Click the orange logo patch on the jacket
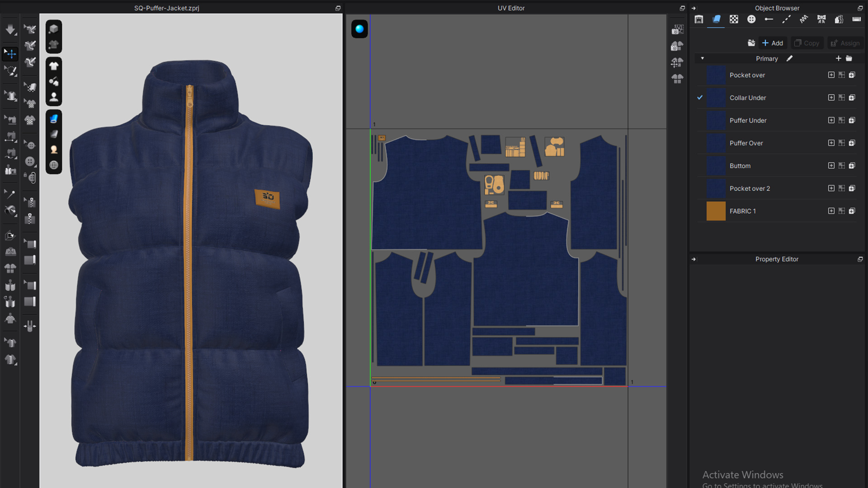The height and width of the screenshot is (488, 868). [267, 199]
